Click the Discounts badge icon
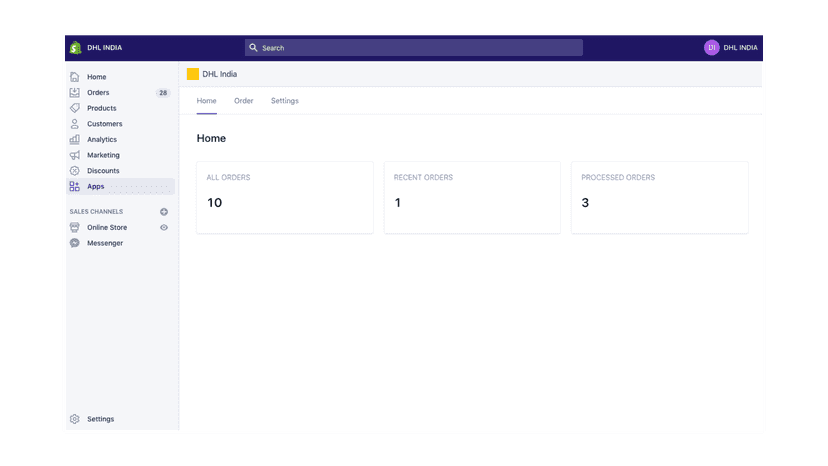Screen dimensions: 828x466 (74, 171)
